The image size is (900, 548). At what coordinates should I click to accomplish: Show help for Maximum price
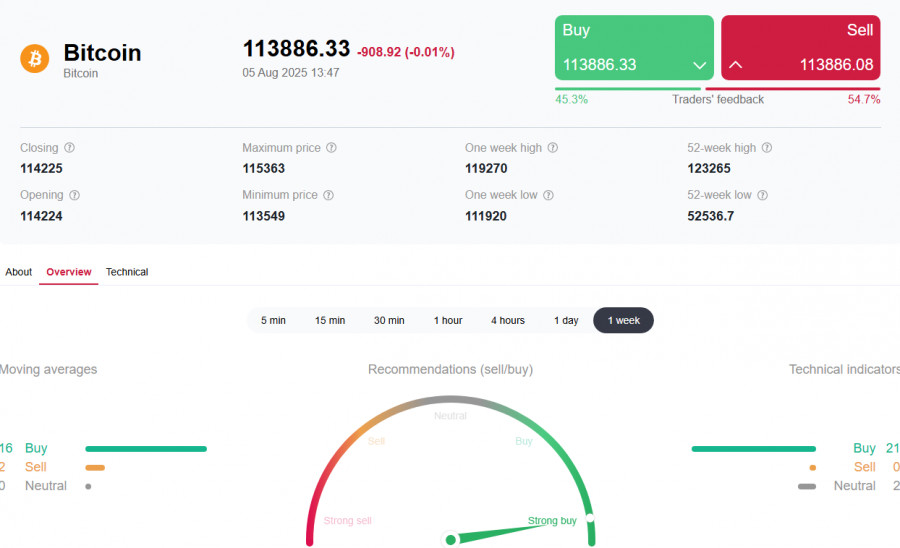point(331,147)
